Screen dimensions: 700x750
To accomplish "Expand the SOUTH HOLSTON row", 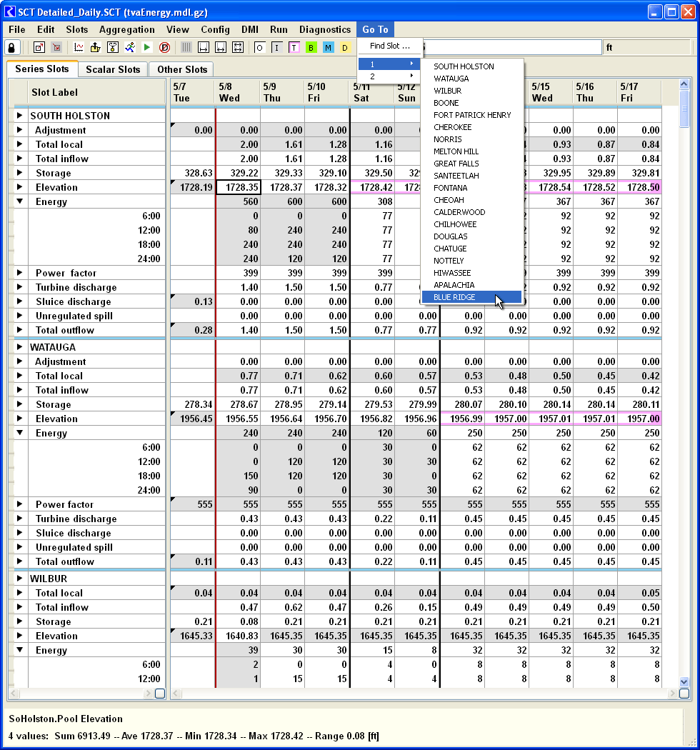I will [x=19, y=115].
